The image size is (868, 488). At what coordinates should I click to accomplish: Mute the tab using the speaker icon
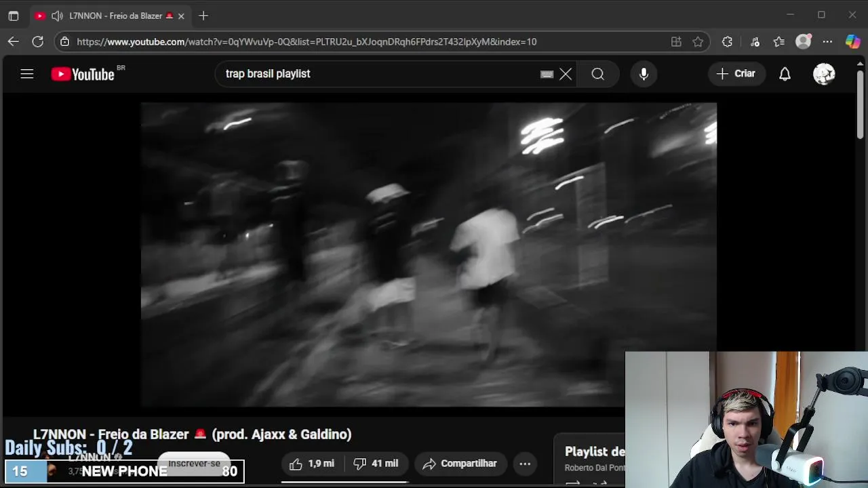pos(58,16)
